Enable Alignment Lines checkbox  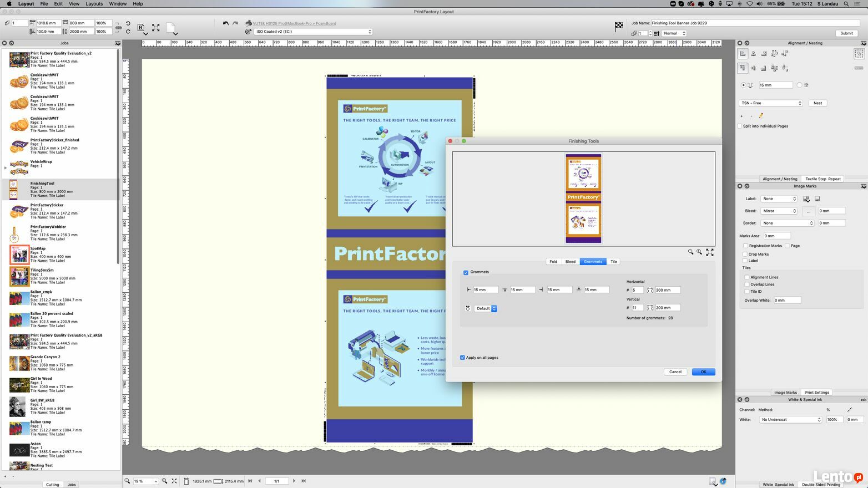[x=747, y=277]
